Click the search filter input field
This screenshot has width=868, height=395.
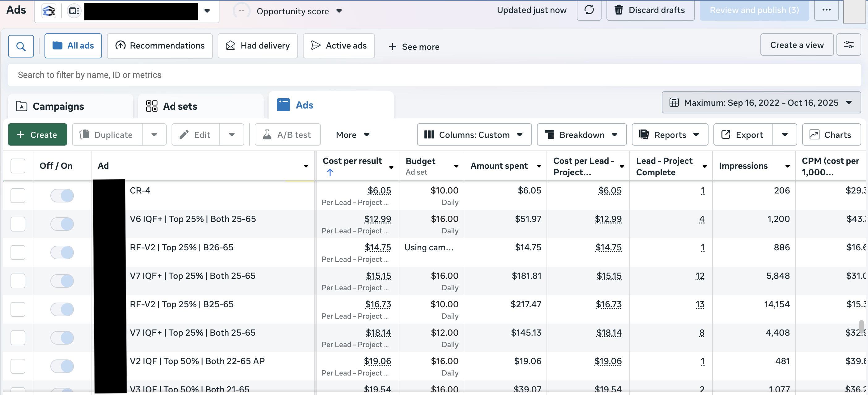click(x=434, y=75)
